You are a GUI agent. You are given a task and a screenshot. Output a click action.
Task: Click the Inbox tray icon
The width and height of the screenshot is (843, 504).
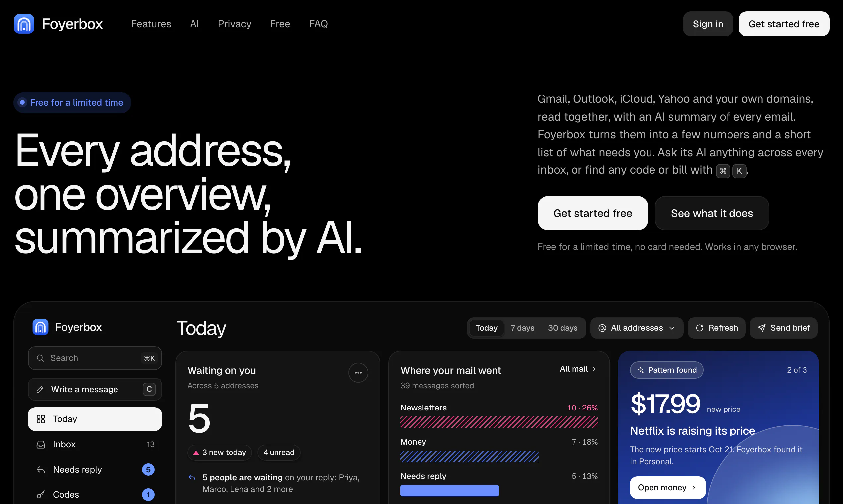click(41, 444)
